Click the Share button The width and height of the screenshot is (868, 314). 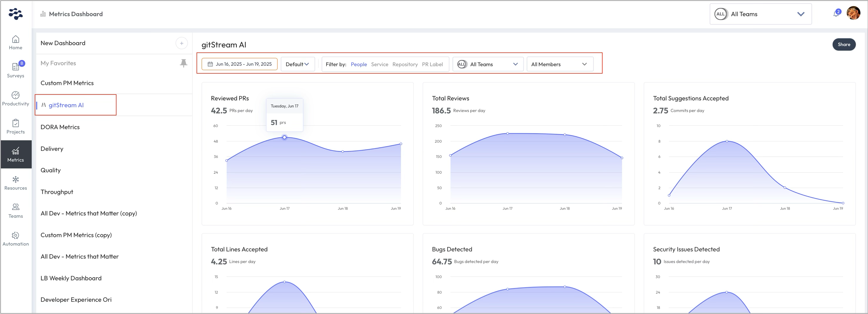pyautogui.click(x=844, y=44)
